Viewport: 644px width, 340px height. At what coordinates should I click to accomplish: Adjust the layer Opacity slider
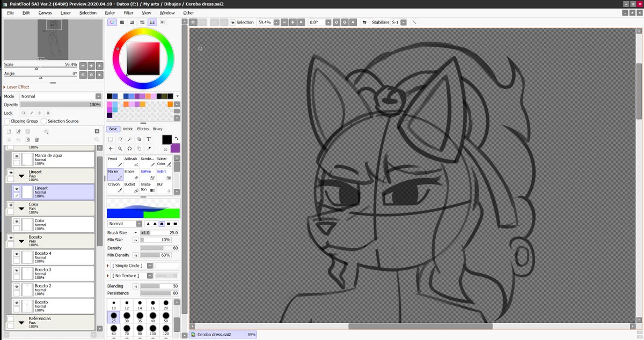(x=61, y=105)
